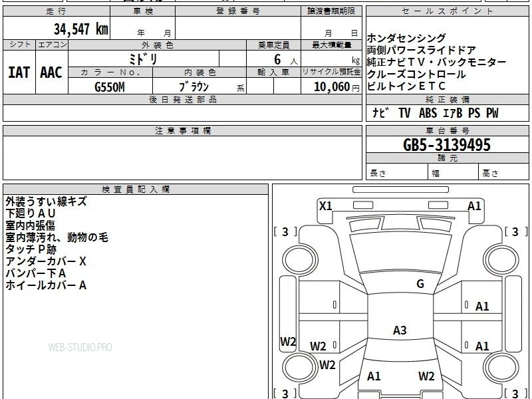Select the 純正ナビTV・バックモニター line

pos(436,62)
